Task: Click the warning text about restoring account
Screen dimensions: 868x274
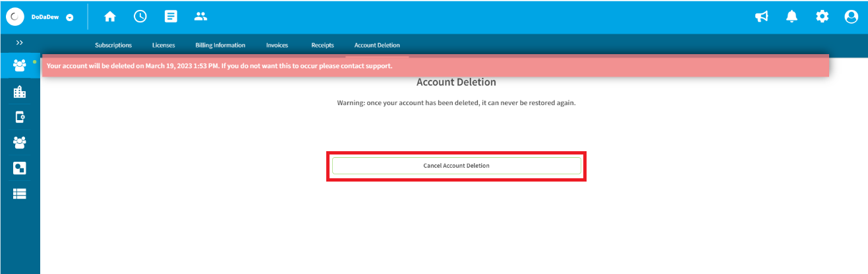Action: coord(456,104)
